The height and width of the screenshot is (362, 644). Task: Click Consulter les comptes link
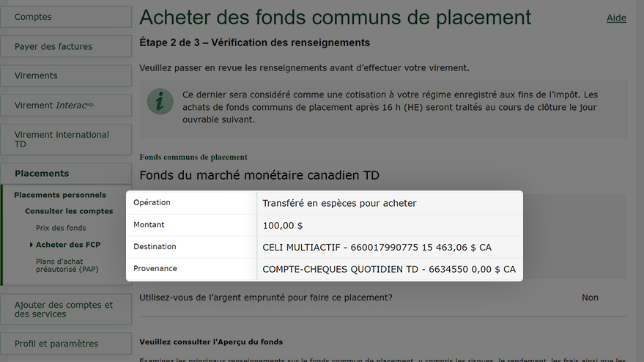pos(69,211)
